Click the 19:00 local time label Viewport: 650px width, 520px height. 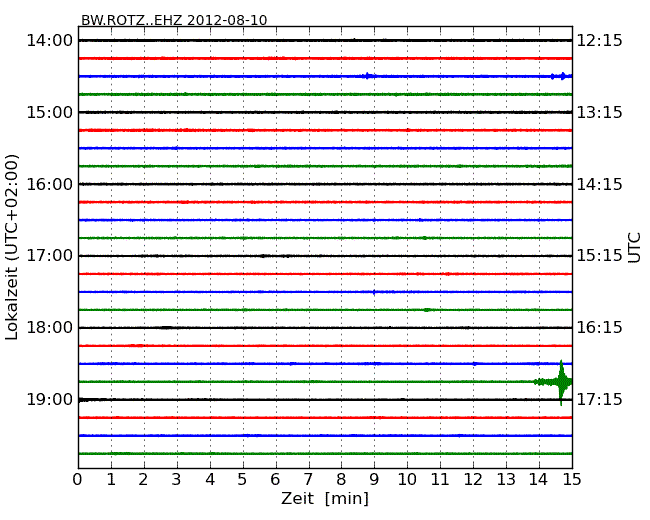coord(50,399)
